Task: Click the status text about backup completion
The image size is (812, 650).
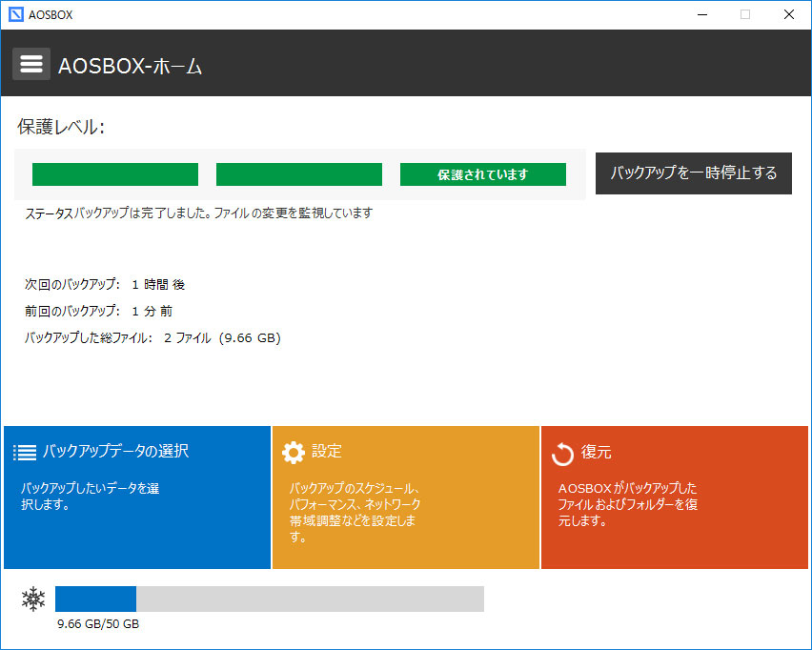Action: coord(199,213)
